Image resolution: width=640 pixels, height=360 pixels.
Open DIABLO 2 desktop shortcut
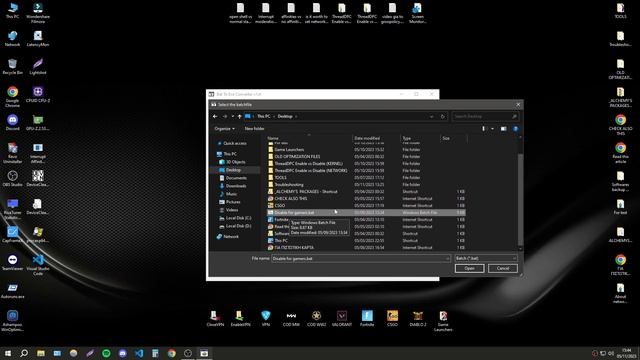(x=418, y=318)
